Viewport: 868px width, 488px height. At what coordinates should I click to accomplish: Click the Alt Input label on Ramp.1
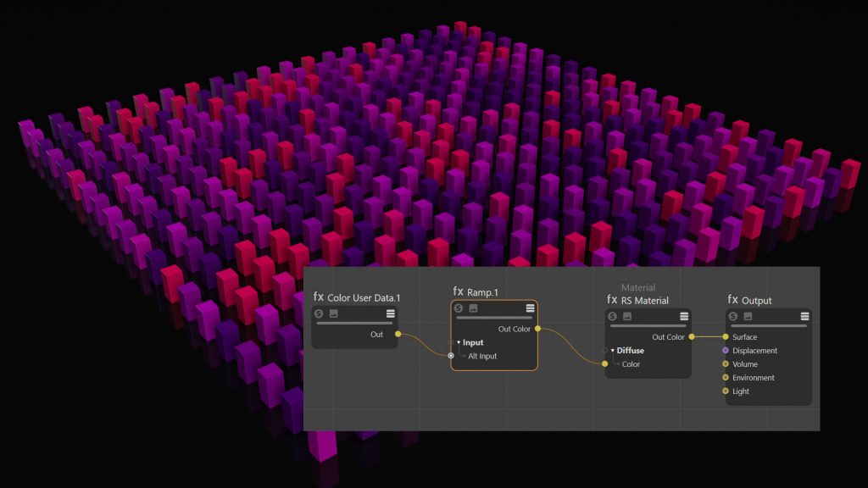(482, 356)
